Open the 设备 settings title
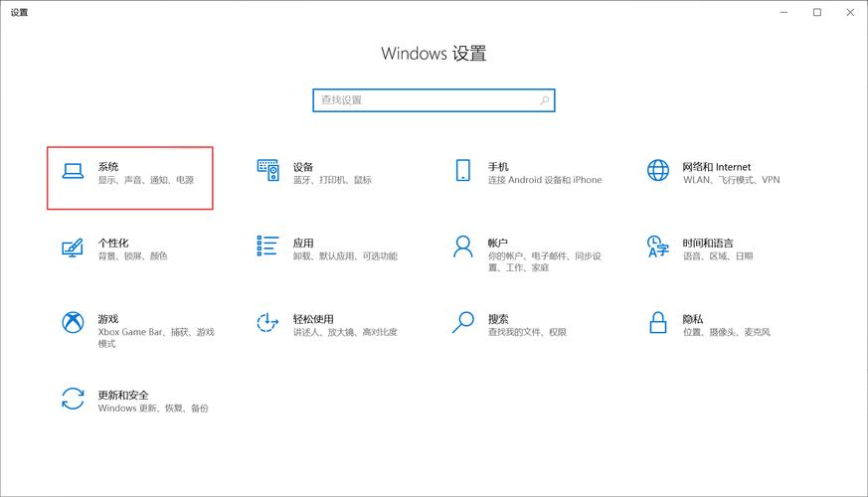868x497 pixels. [x=303, y=167]
